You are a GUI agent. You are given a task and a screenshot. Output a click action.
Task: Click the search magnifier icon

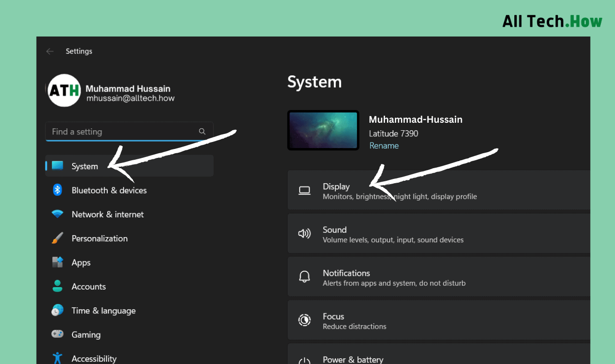click(202, 132)
